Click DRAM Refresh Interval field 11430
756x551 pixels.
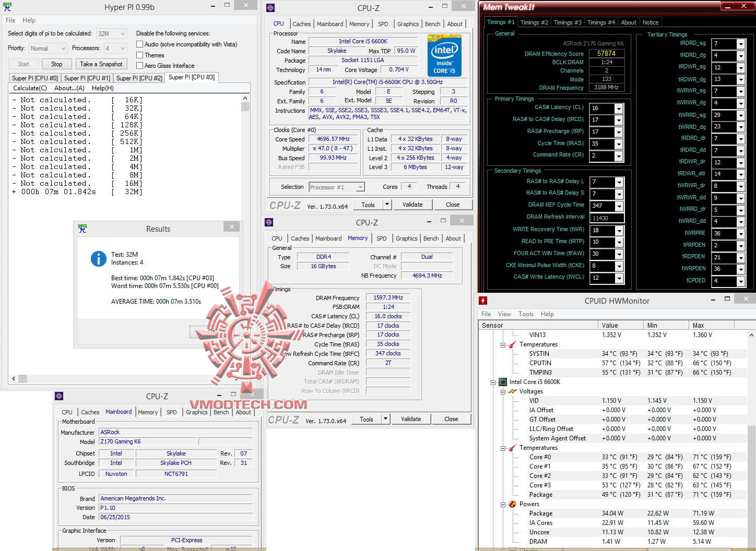(x=607, y=218)
